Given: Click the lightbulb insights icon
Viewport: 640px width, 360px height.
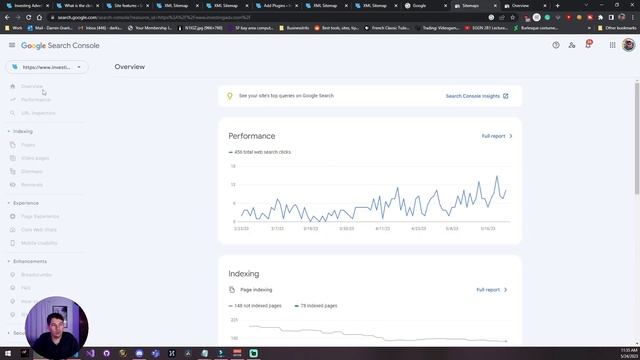Looking at the screenshot, I should click(230, 96).
